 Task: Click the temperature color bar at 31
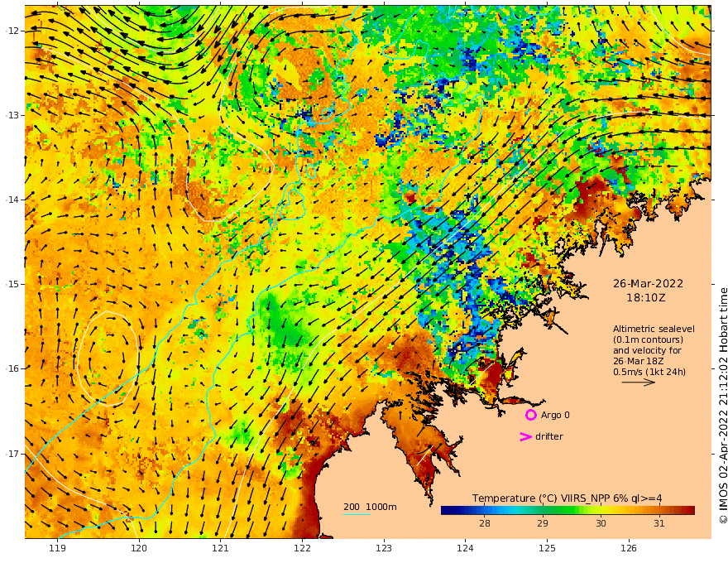(x=659, y=511)
